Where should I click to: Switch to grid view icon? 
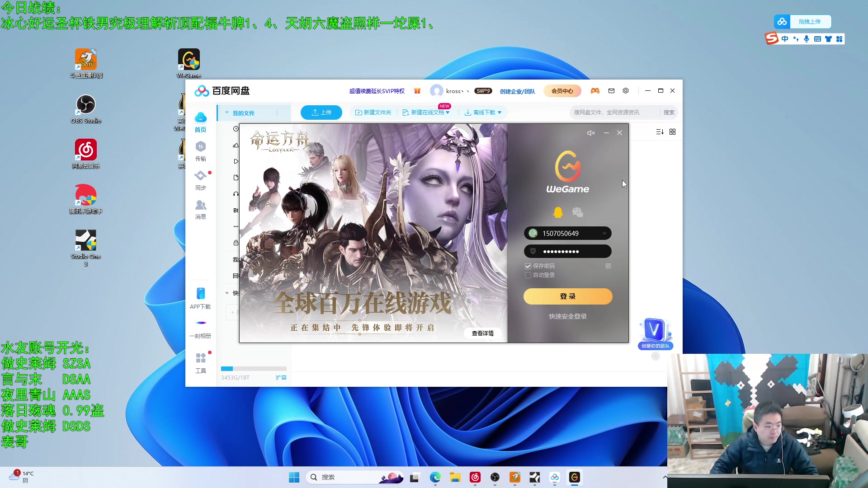tap(672, 131)
